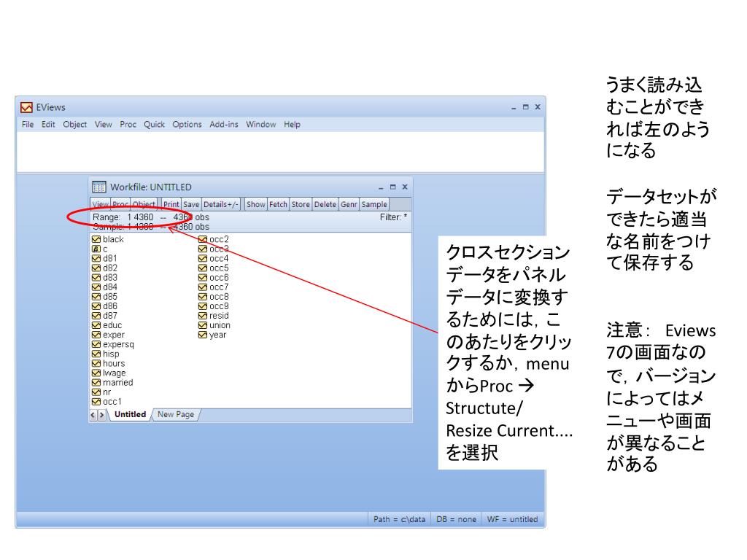This screenshot has width=747, height=560.
Task: Click the left page-tab scroll arrow
Action: (x=93, y=415)
